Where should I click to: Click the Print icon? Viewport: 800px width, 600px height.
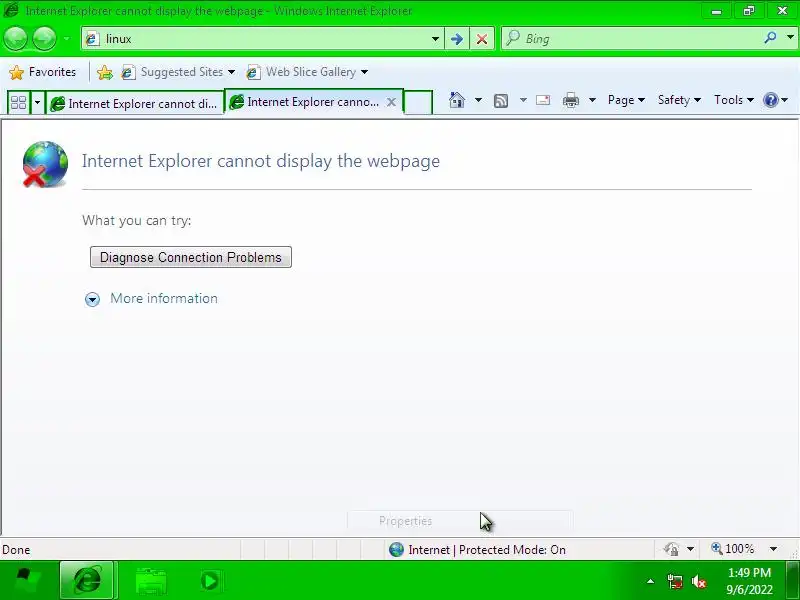coord(571,100)
